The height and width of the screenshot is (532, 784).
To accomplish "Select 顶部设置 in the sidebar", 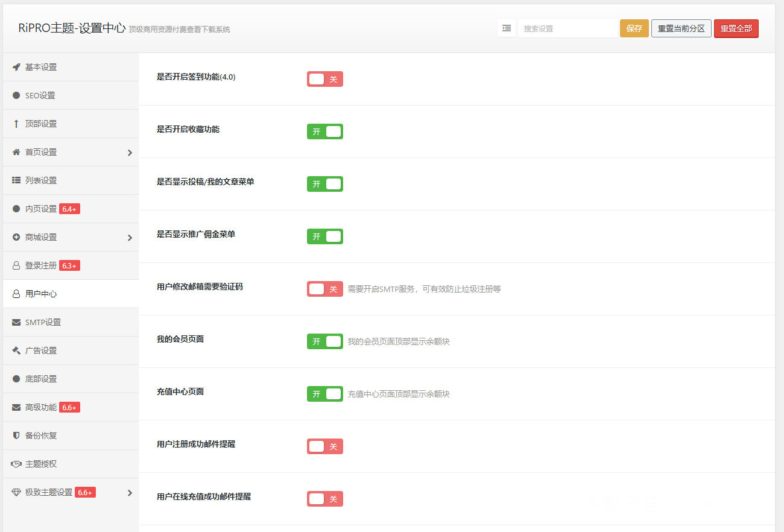I will coord(71,124).
